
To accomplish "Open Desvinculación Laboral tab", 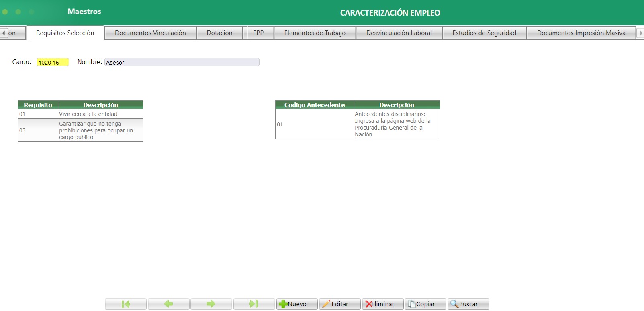I will tap(399, 33).
